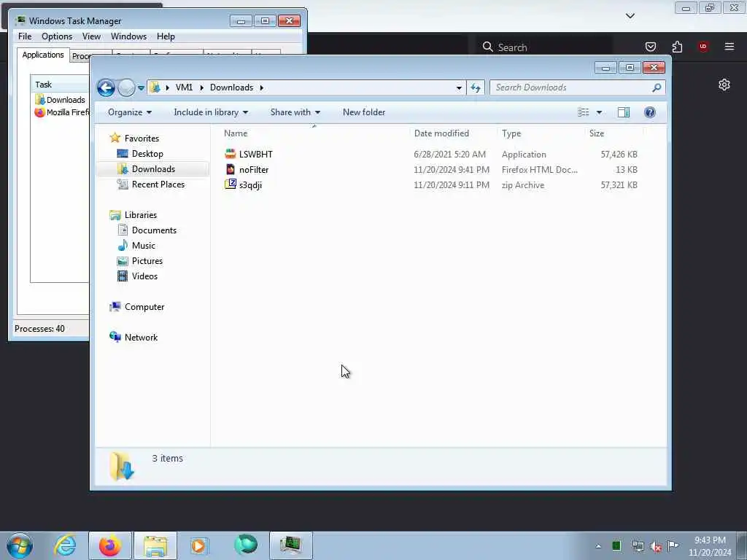Select the LSWBHT application icon
The width and height of the screenshot is (747, 560).
[231, 154]
